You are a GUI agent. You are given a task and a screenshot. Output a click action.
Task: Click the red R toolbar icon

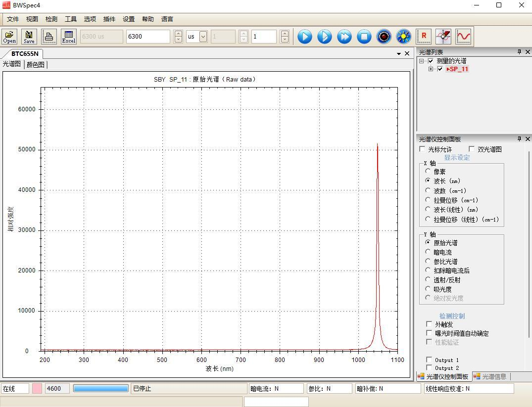[424, 37]
